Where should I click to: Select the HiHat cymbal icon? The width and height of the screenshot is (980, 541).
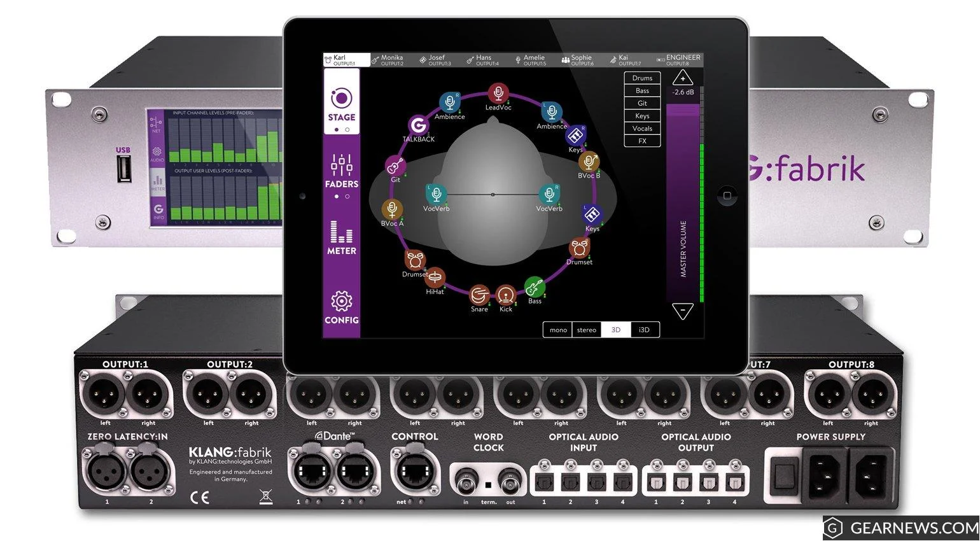435,278
